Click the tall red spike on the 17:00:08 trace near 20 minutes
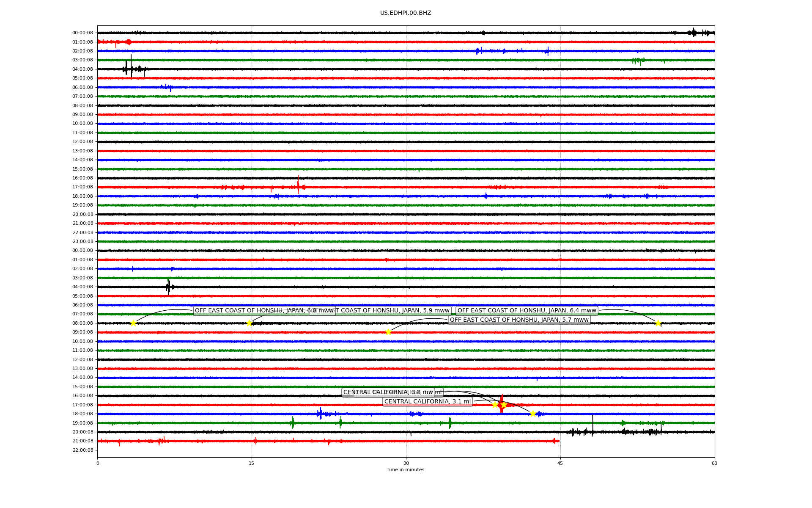The height and width of the screenshot is (508, 812). (298, 184)
